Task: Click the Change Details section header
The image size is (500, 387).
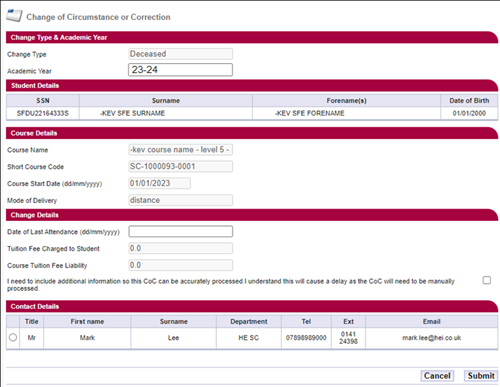Action: coord(252,215)
